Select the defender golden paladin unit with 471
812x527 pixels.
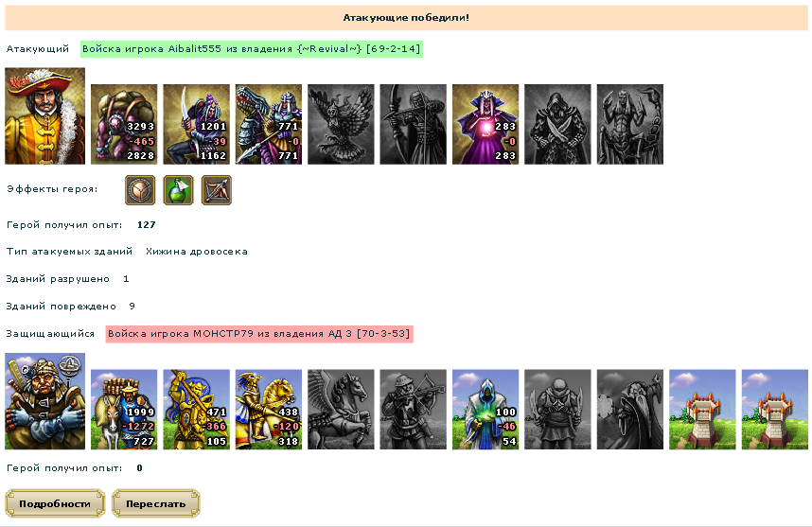[196, 409]
